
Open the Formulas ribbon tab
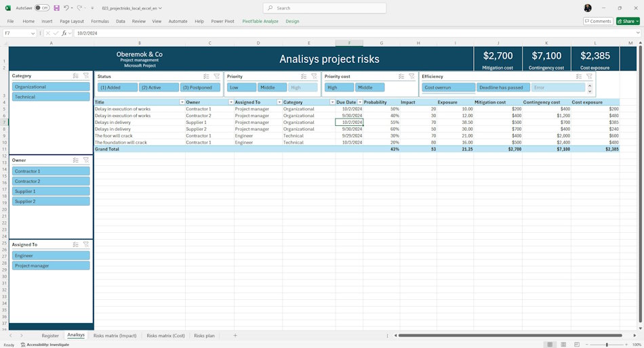point(100,22)
